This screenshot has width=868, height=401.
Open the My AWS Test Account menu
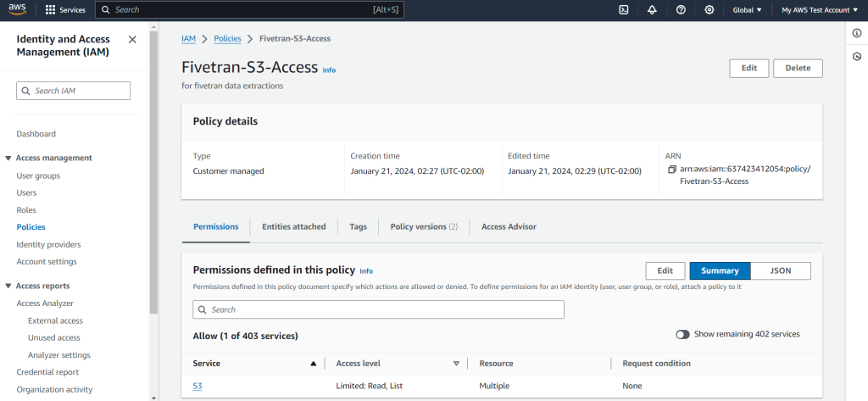pos(819,10)
